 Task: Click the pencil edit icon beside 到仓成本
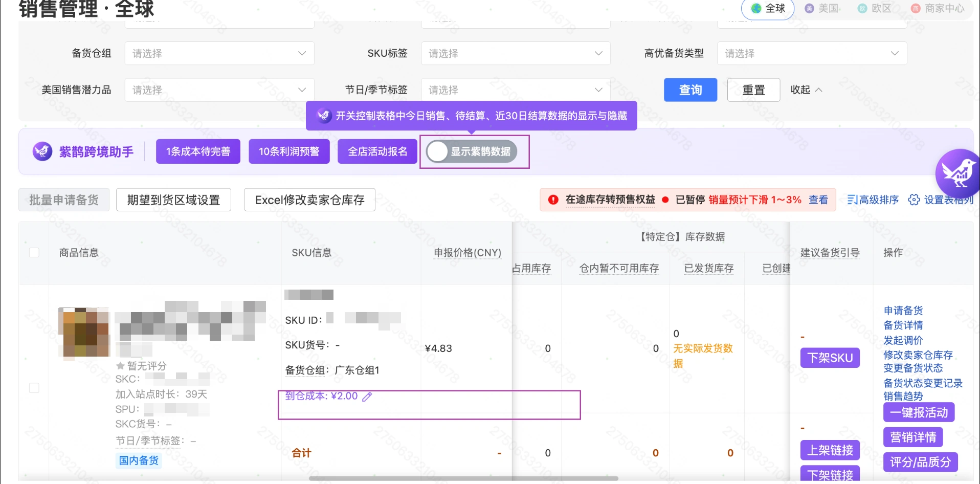367,397
